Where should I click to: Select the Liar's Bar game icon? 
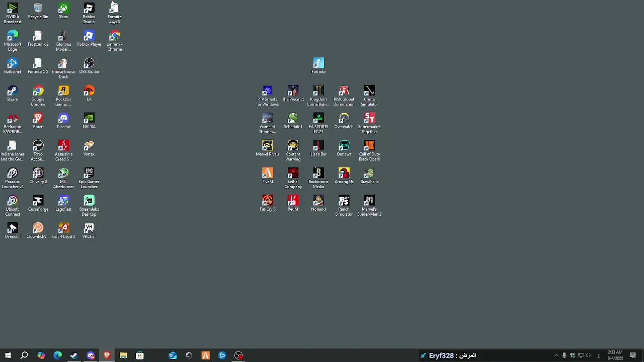click(x=318, y=148)
